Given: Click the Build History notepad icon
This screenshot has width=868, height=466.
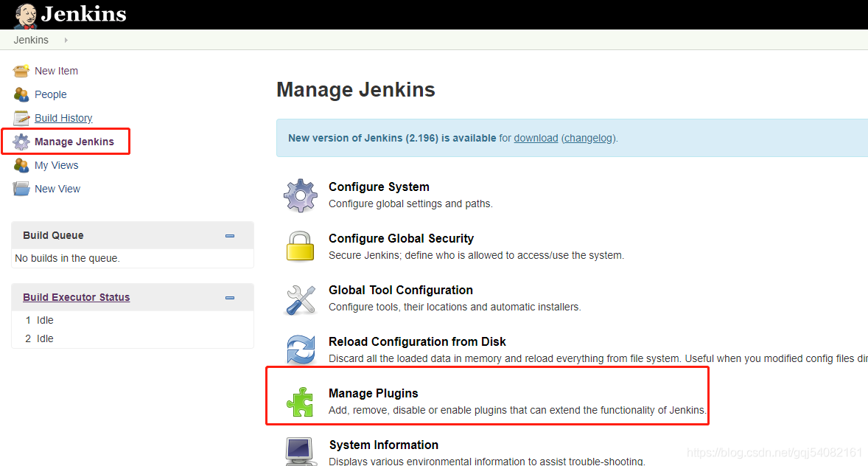Looking at the screenshot, I should pos(21,118).
